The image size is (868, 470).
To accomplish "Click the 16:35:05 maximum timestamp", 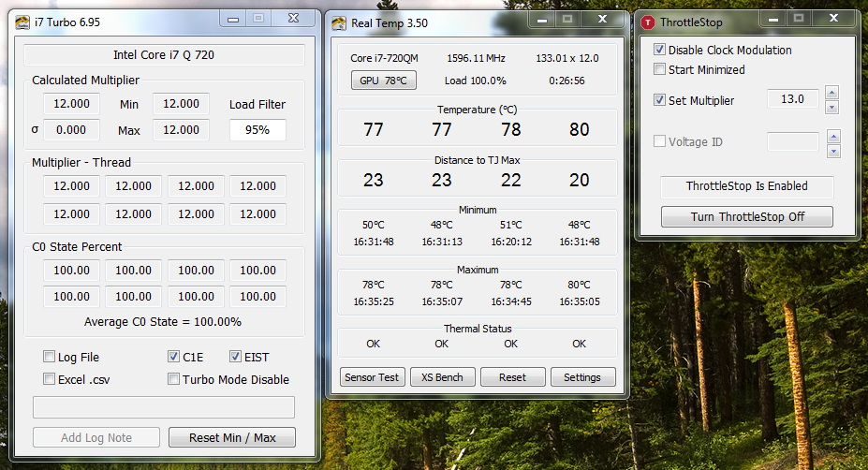I will coord(579,301).
